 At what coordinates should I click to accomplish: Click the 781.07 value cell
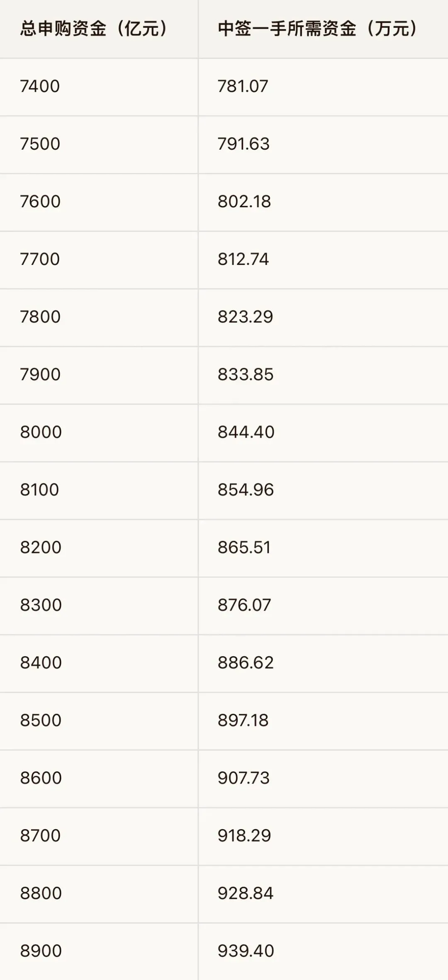(x=323, y=87)
